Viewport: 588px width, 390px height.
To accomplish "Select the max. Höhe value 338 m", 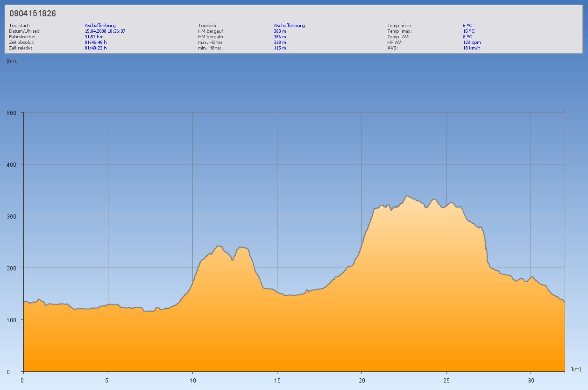I will [x=280, y=43].
